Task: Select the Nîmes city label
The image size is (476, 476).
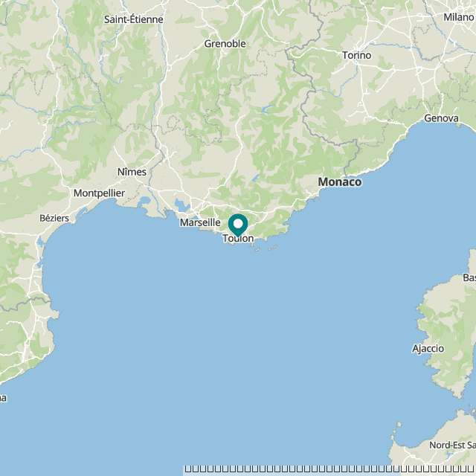Action: [132, 172]
